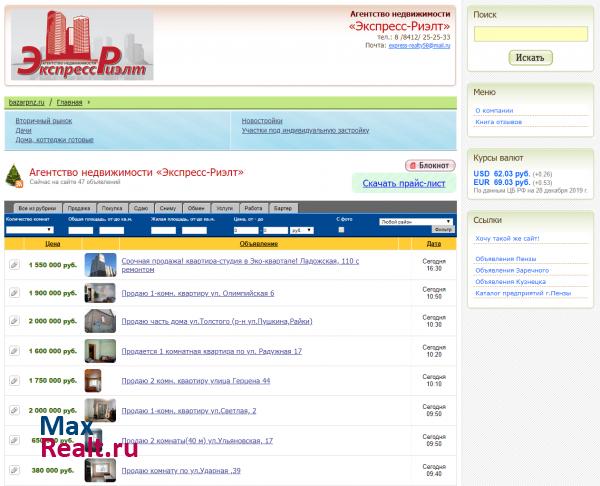600x486 pixels.
Task: Expand the 'Любой район' district dropdown
Action: pyautogui.click(x=416, y=222)
